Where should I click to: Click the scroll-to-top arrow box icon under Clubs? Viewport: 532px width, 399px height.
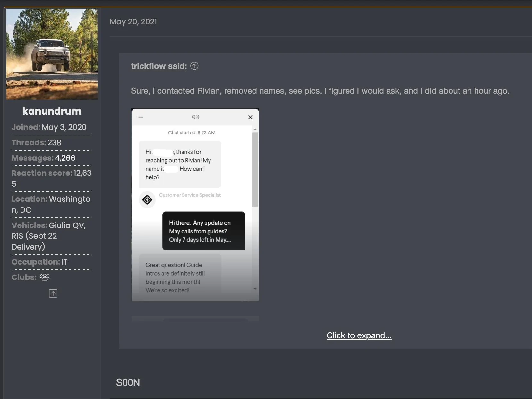coord(53,293)
